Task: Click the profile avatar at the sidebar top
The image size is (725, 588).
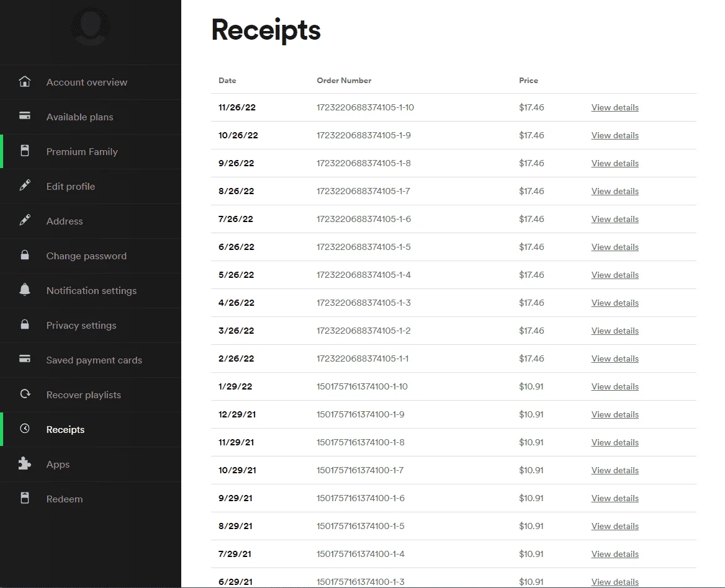Action: (91, 26)
